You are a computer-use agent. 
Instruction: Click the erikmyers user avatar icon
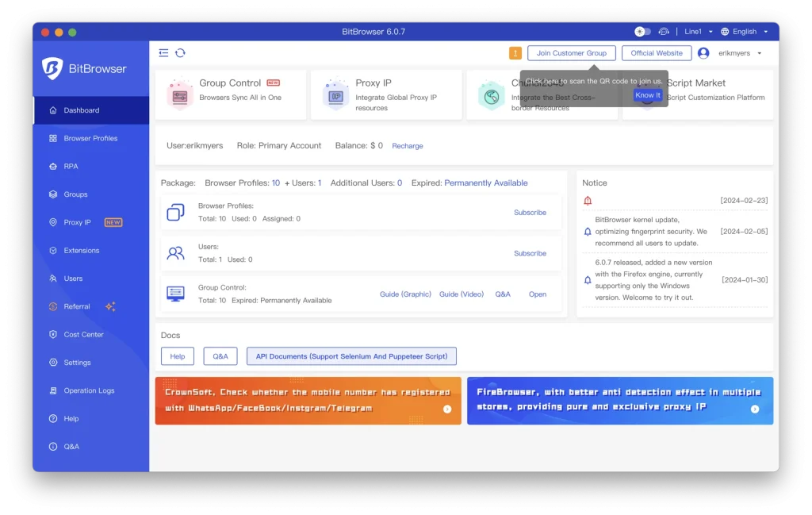pos(703,53)
